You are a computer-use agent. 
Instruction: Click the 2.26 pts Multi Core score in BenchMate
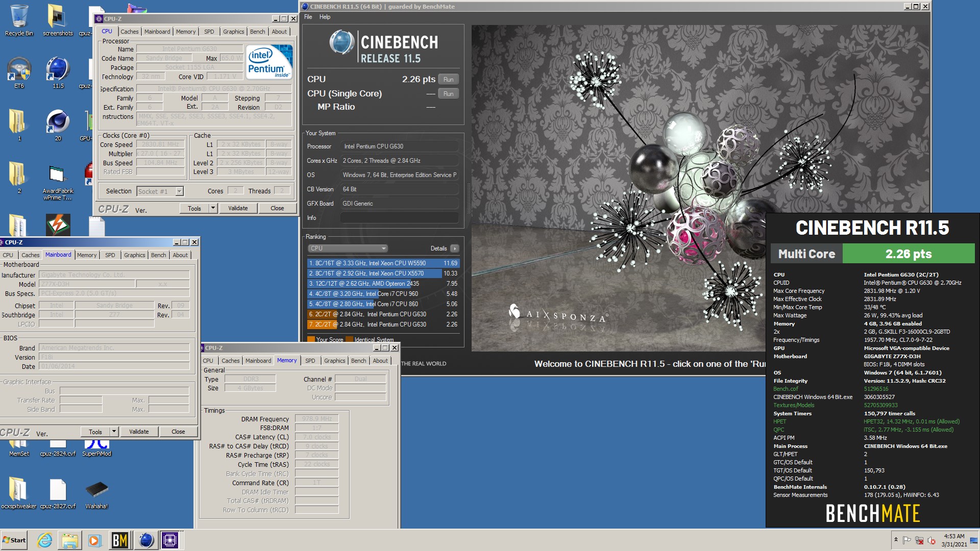(909, 254)
